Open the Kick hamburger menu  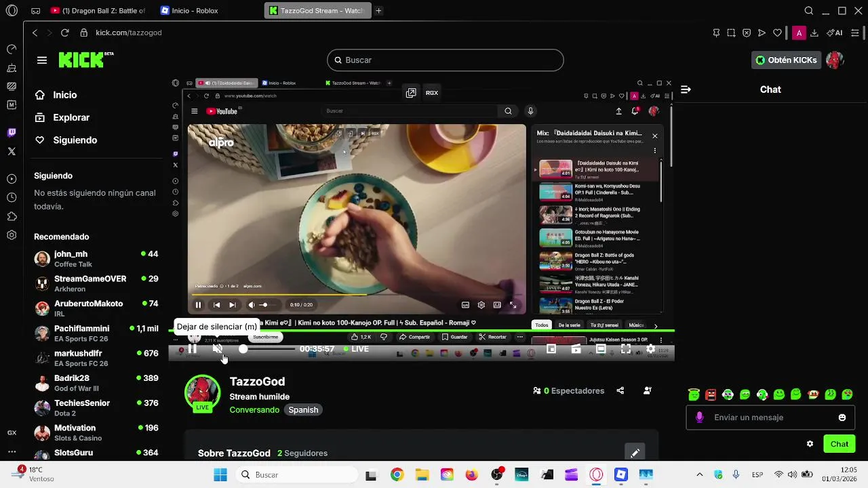click(x=42, y=60)
